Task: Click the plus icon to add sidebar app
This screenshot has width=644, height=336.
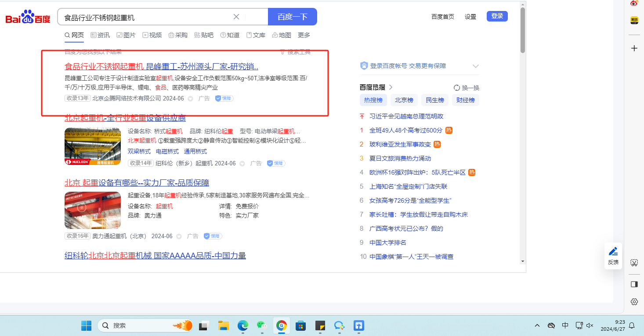Action: (x=634, y=48)
